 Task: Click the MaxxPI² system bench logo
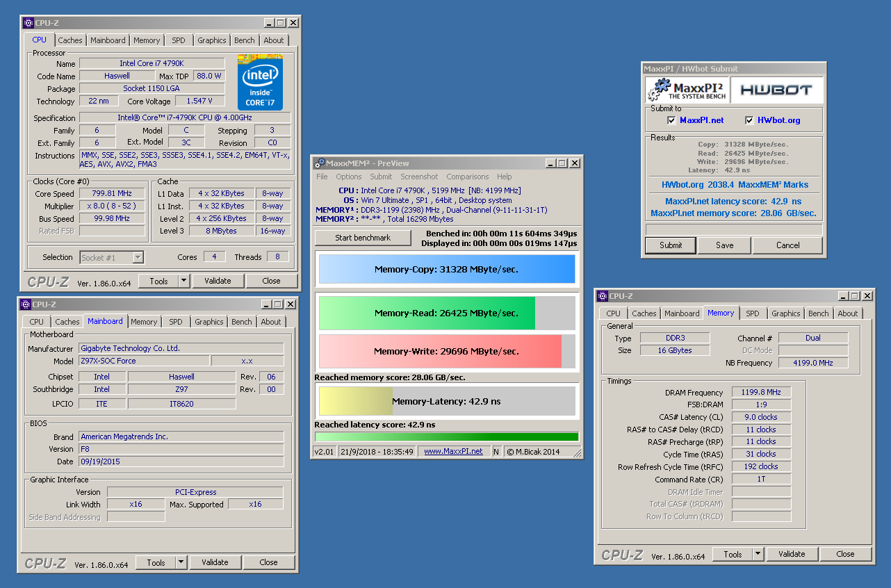click(x=687, y=90)
